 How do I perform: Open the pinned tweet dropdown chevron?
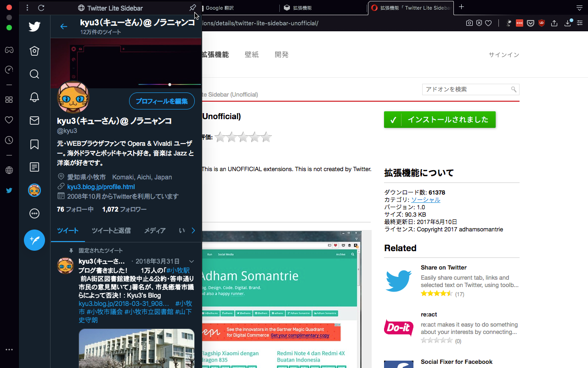[192, 261]
